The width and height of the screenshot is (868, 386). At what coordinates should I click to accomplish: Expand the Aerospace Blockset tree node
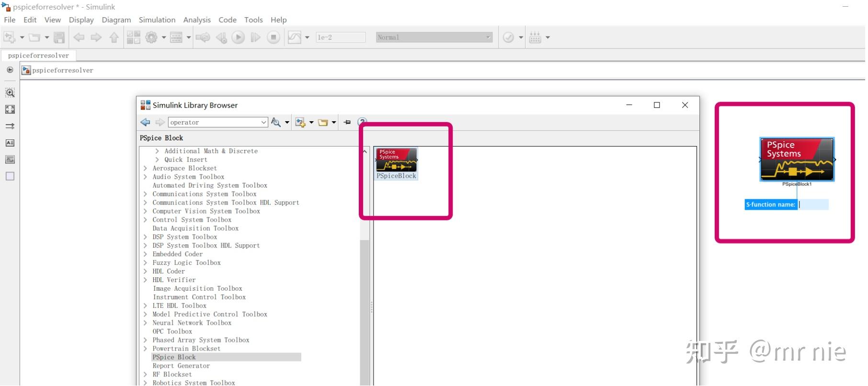coord(145,168)
